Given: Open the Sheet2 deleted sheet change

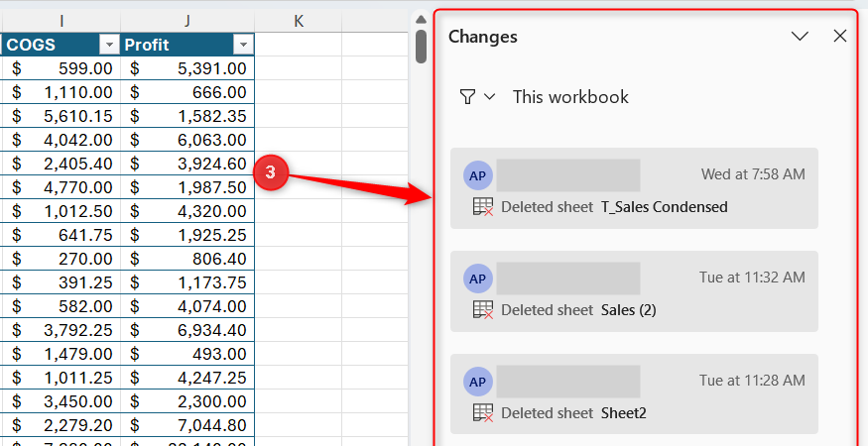Looking at the screenshot, I should coord(635,394).
